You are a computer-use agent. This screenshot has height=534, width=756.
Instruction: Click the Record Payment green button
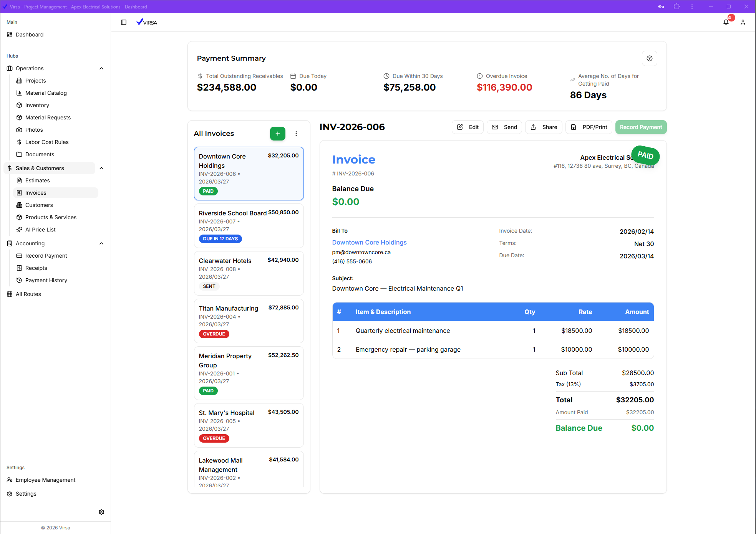pos(641,127)
